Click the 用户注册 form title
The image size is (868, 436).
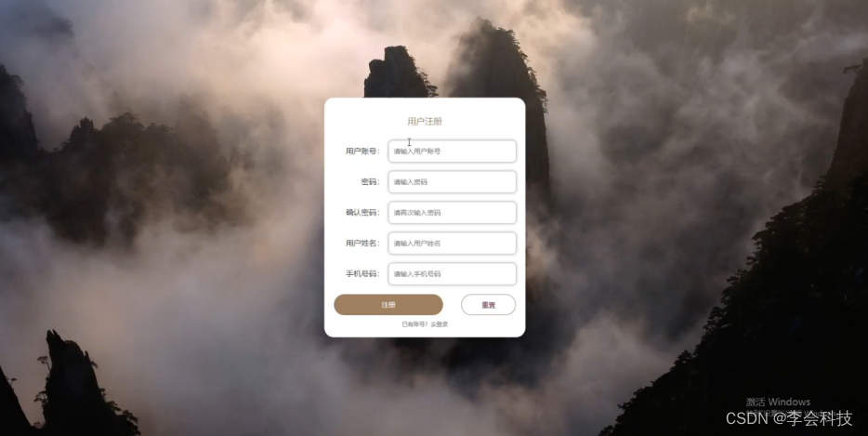425,122
